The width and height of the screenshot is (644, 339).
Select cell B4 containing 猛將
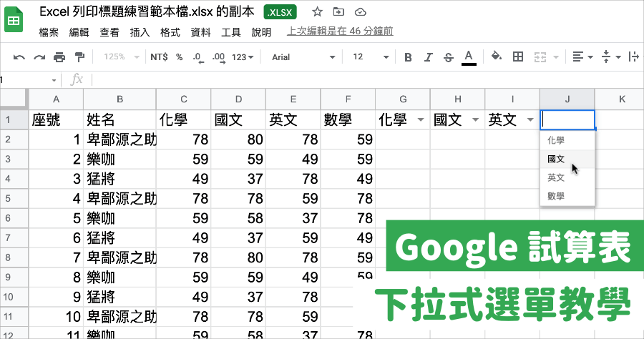[119, 179]
